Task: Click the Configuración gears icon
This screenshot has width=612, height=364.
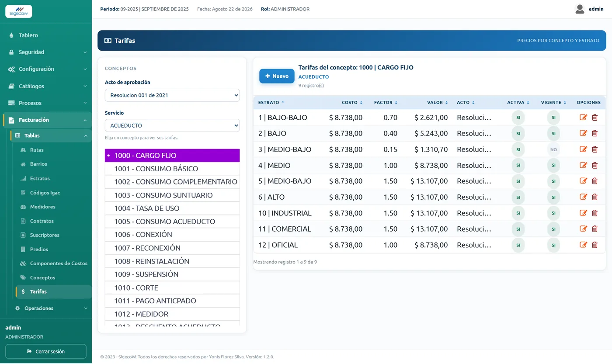Action: 11,69
